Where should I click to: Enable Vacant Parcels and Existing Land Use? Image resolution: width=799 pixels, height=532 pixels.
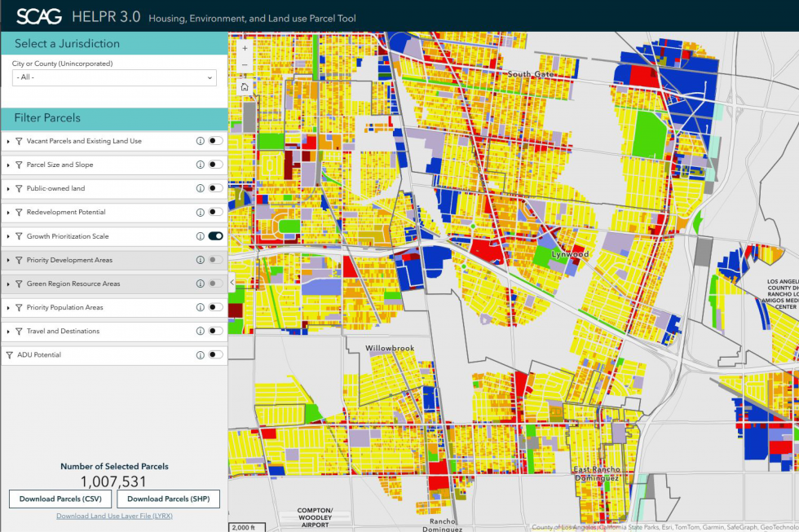pos(215,141)
